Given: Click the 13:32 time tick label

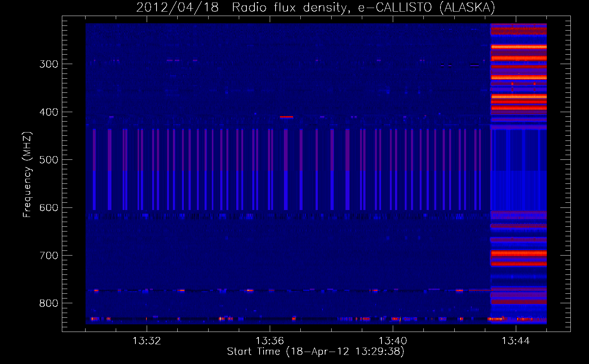Looking at the screenshot, I should coord(147,341).
